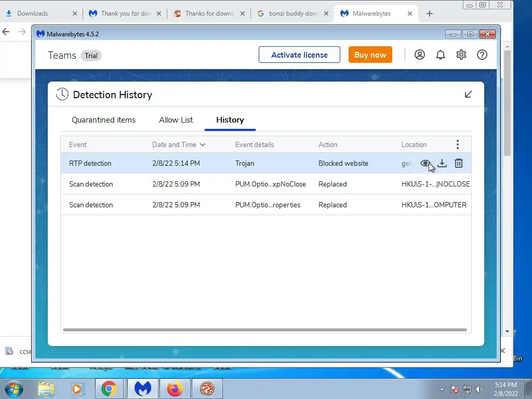Switch to the 'Thank you for dow' browser tab
The image size is (532, 399).
coord(126,14)
